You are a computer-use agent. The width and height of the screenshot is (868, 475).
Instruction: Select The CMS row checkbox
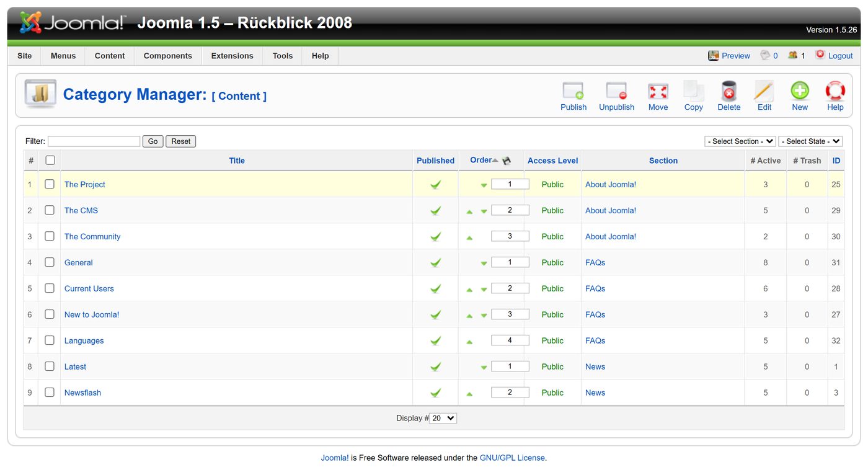point(50,210)
